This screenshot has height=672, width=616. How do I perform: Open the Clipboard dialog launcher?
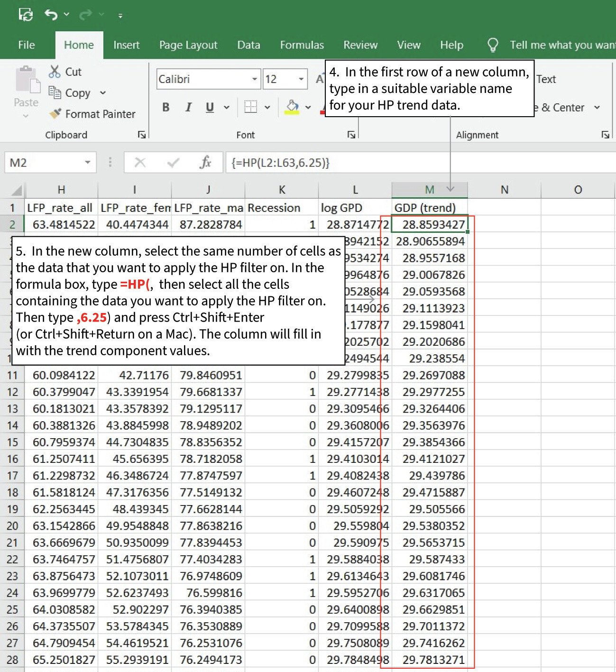pos(142,135)
